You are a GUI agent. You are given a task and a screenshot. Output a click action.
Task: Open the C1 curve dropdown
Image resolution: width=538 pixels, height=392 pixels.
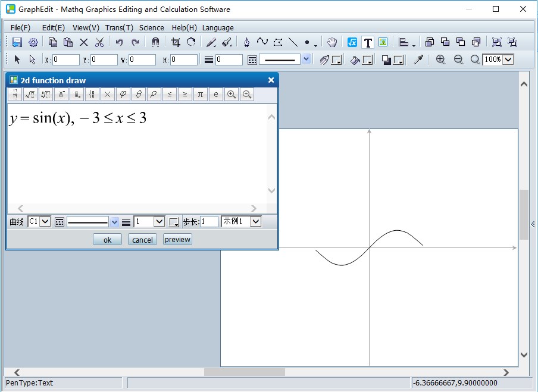click(x=45, y=221)
